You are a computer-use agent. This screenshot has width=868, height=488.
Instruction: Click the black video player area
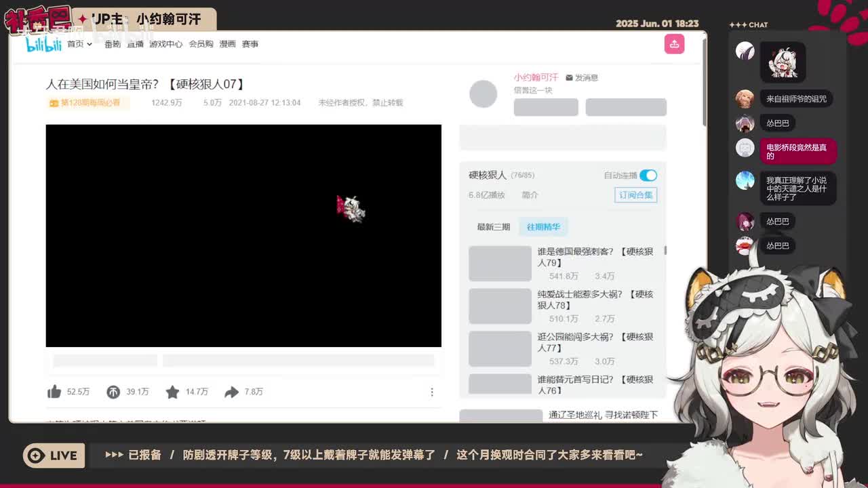(243, 236)
